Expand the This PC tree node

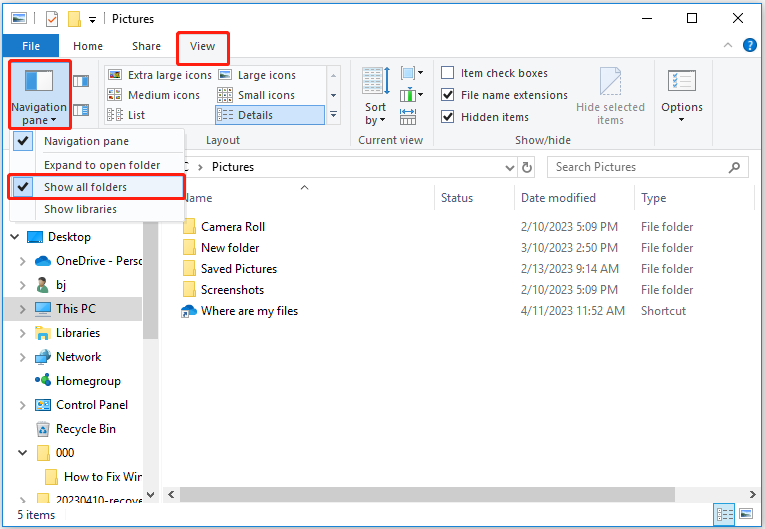pyautogui.click(x=22, y=309)
